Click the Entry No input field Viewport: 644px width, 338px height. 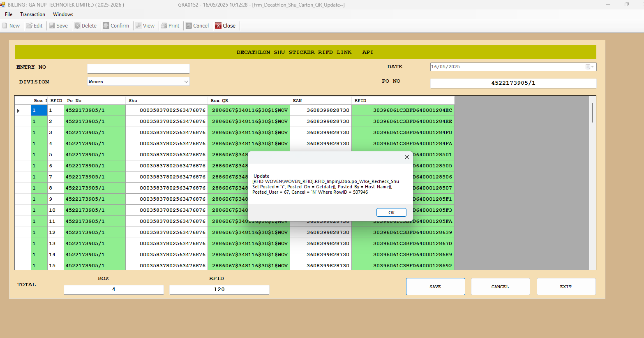pos(138,68)
